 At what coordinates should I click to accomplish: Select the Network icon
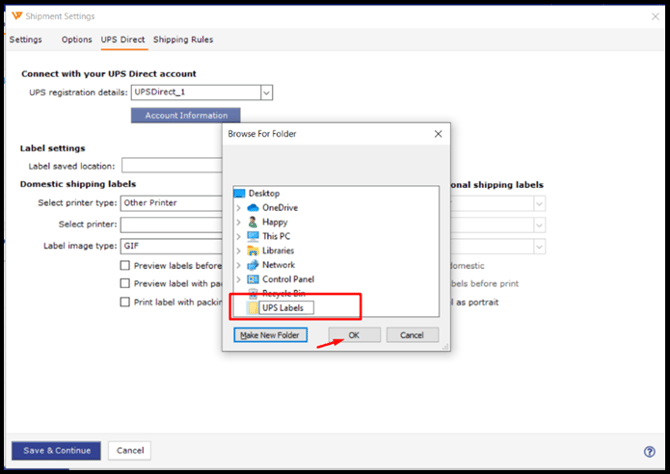click(253, 265)
